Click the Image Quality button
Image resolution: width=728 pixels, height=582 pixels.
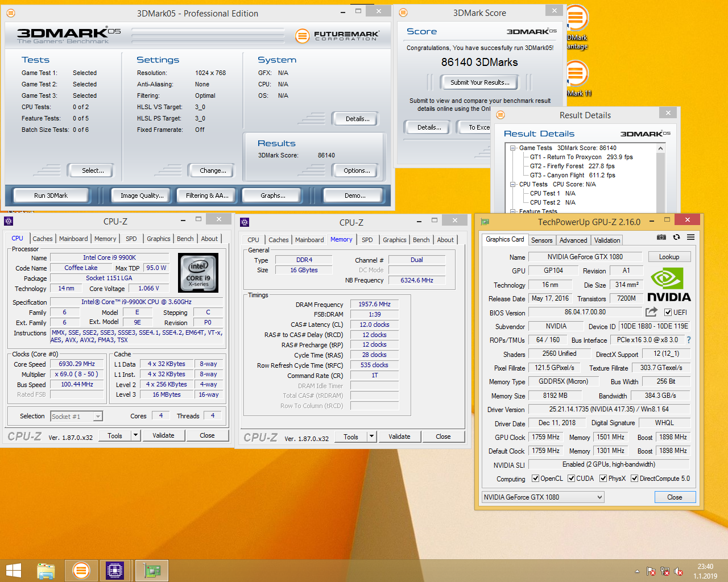[142, 196]
